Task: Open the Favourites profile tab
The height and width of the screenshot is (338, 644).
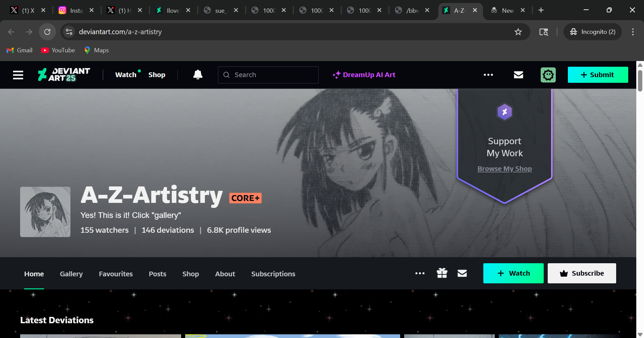Action: click(x=116, y=274)
